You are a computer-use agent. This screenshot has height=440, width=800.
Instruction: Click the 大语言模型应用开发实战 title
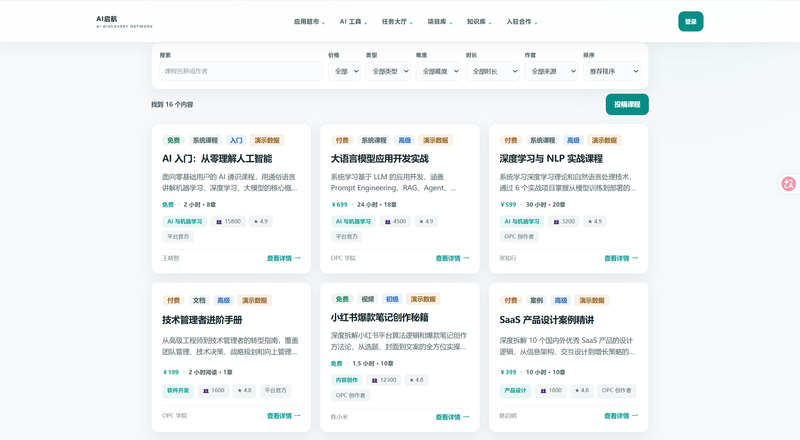pos(380,159)
